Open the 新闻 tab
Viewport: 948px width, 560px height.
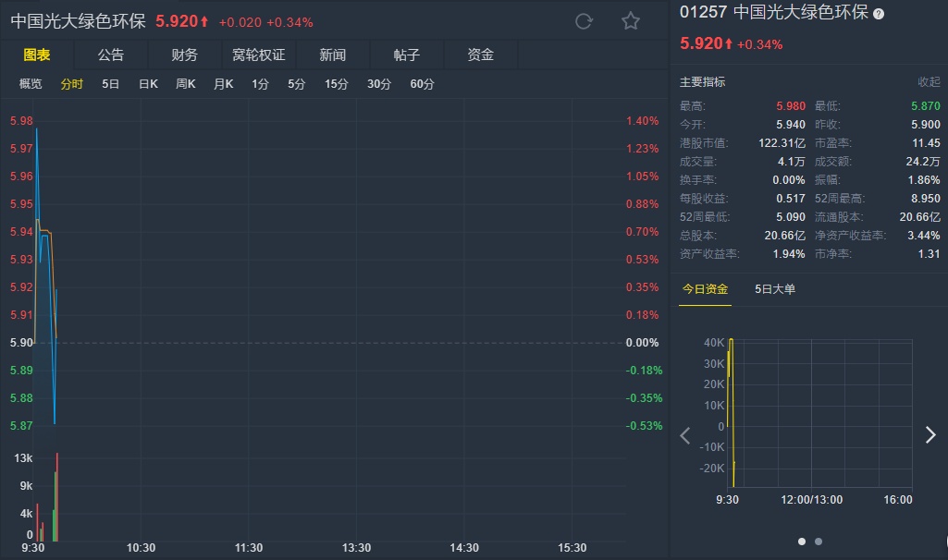(333, 55)
